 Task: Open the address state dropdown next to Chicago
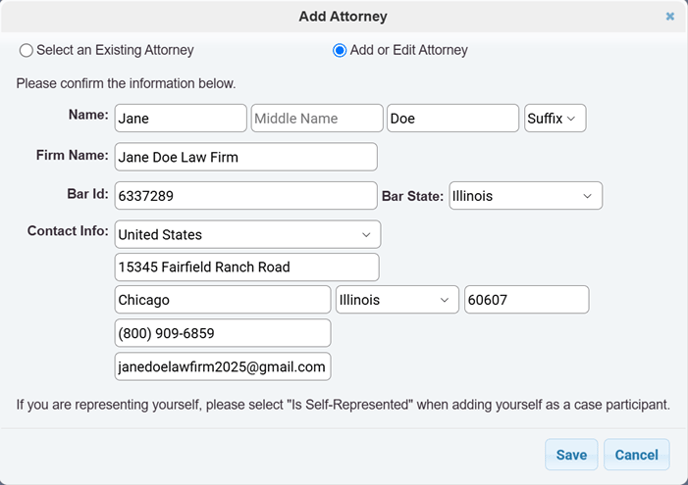point(397,300)
